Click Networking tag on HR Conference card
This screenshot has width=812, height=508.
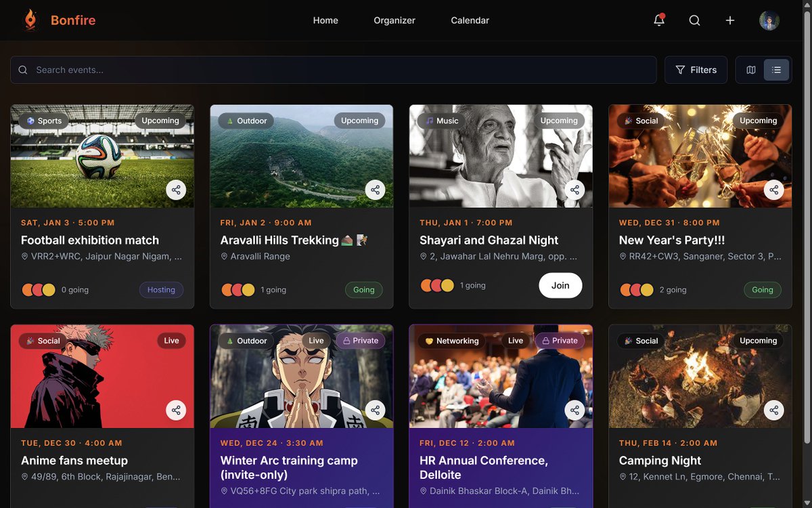pyautogui.click(x=451, y=341)
